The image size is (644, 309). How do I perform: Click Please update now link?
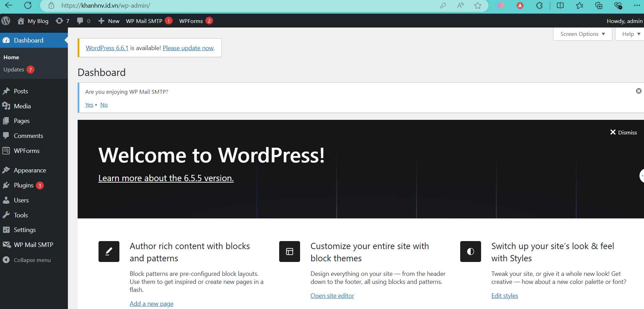(188, 48)
